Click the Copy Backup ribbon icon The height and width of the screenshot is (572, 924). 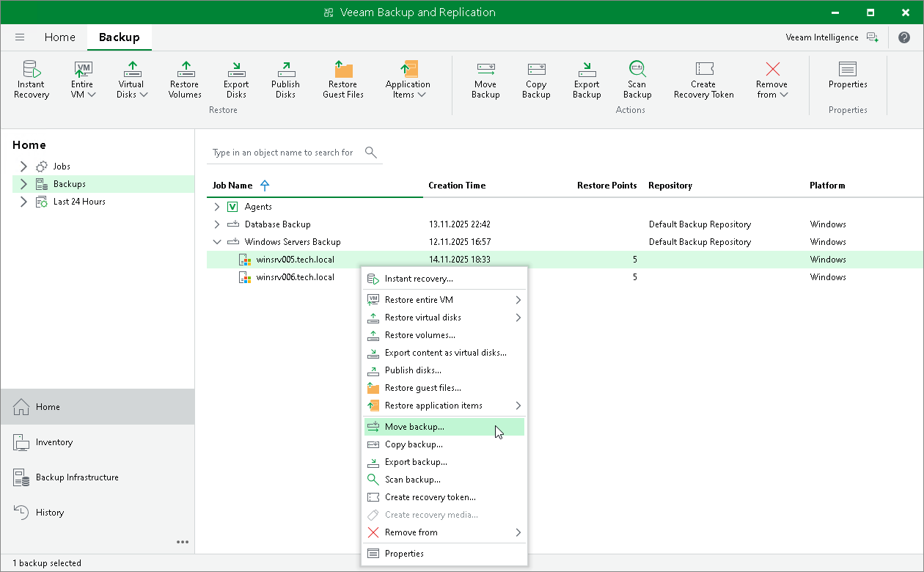[536, 70]
